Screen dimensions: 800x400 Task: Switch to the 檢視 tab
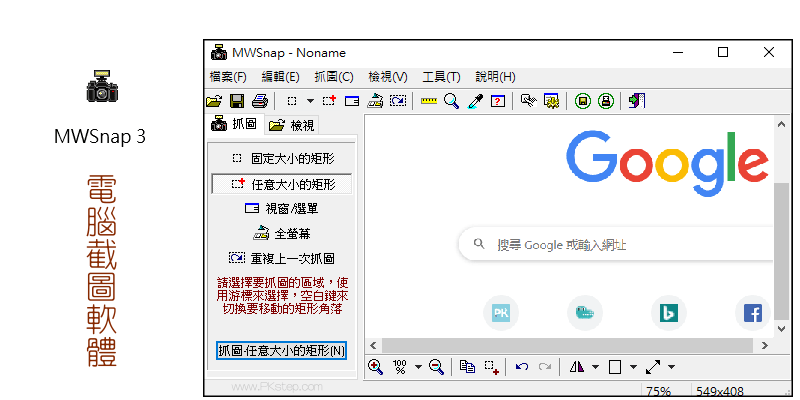[291, 125]
